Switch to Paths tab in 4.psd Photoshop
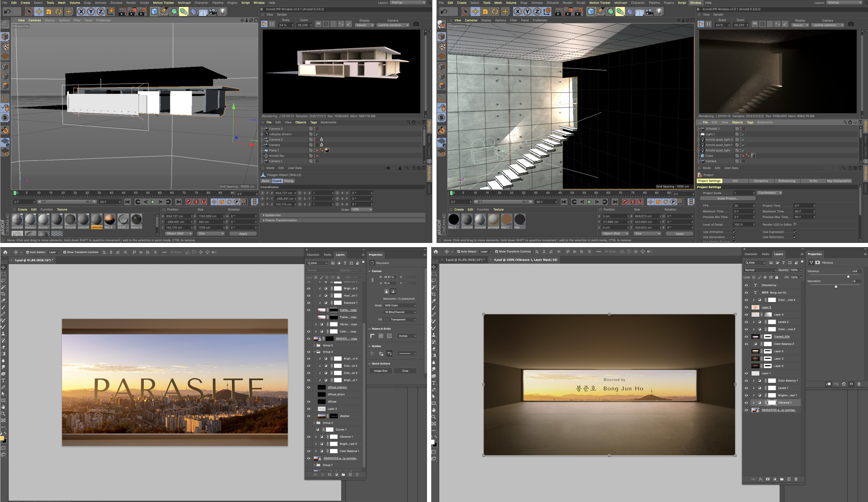 pos(765,254)
